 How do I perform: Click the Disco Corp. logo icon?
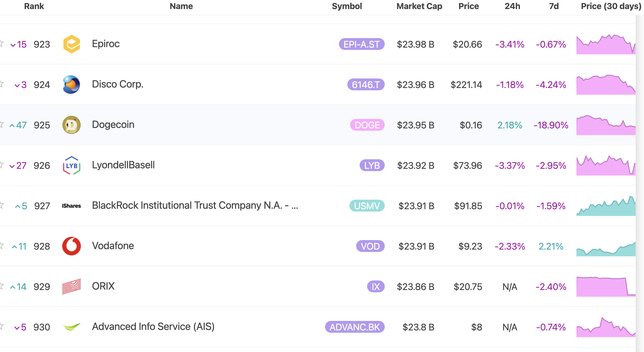pos(72,85)
